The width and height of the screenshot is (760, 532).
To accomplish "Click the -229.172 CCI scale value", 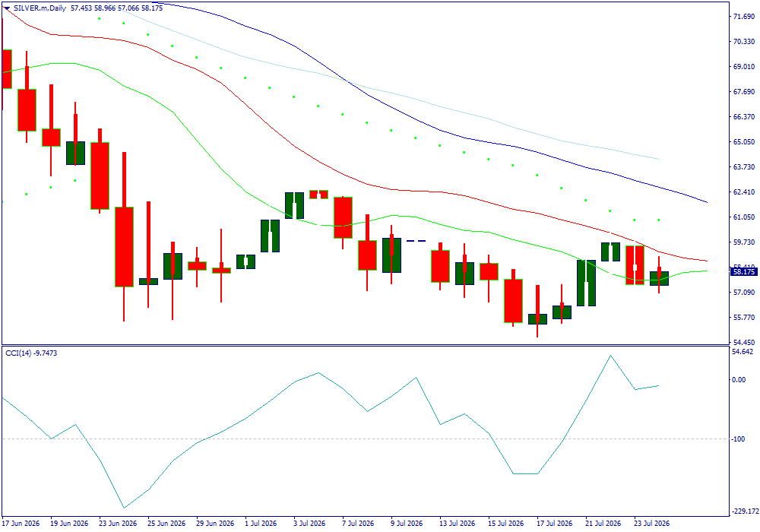I will coord(746,511).
